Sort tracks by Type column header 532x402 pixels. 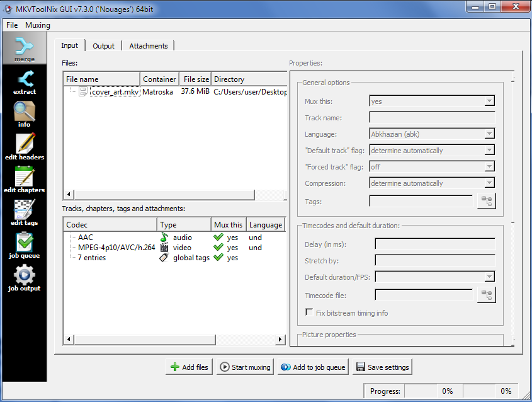[x=184, y=225]
